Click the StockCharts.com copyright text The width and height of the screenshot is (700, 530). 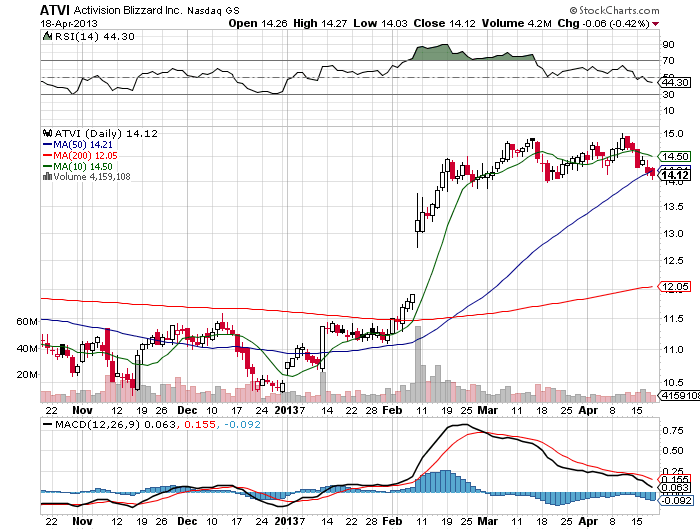coord(614,10)
